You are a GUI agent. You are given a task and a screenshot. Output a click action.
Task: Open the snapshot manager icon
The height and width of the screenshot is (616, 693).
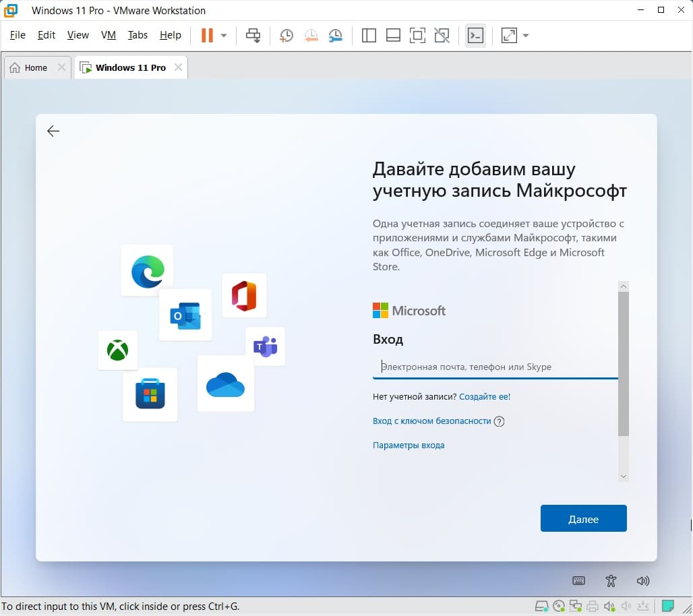pyautogui.click(x=336, y=35)
